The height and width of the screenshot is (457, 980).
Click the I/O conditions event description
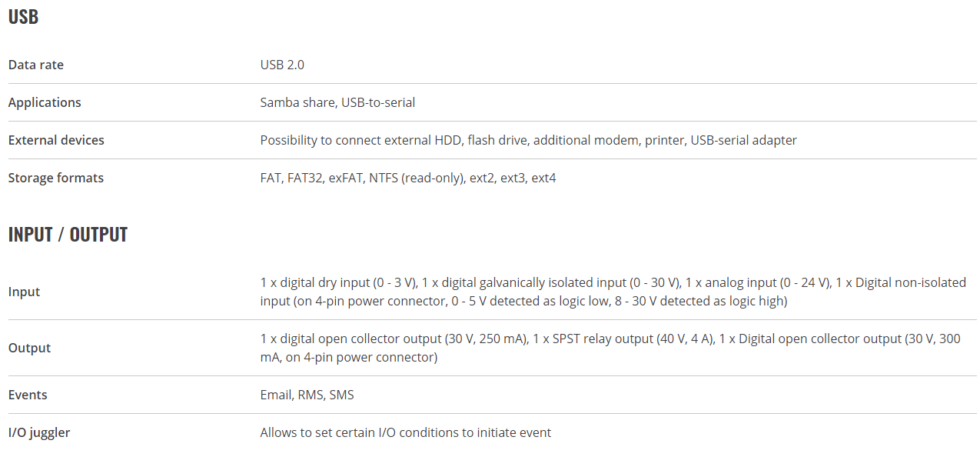pyautogui.click(x=406, y=432)
